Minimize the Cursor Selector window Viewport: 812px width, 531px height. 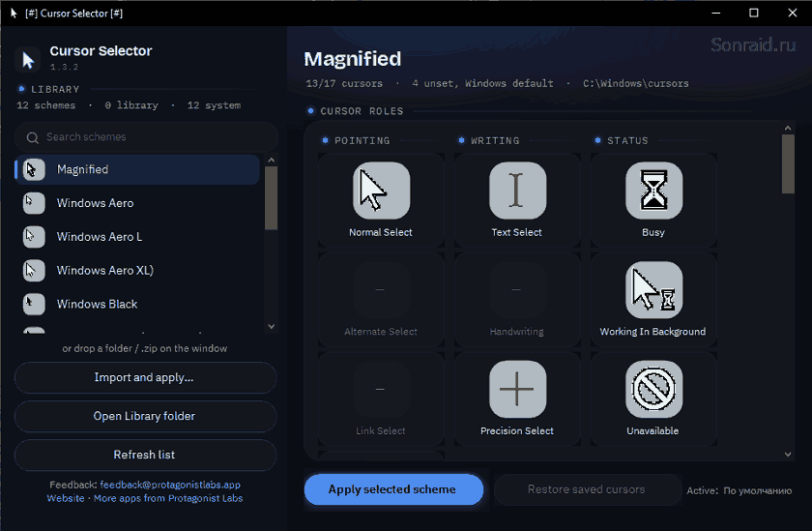(716, 13)
